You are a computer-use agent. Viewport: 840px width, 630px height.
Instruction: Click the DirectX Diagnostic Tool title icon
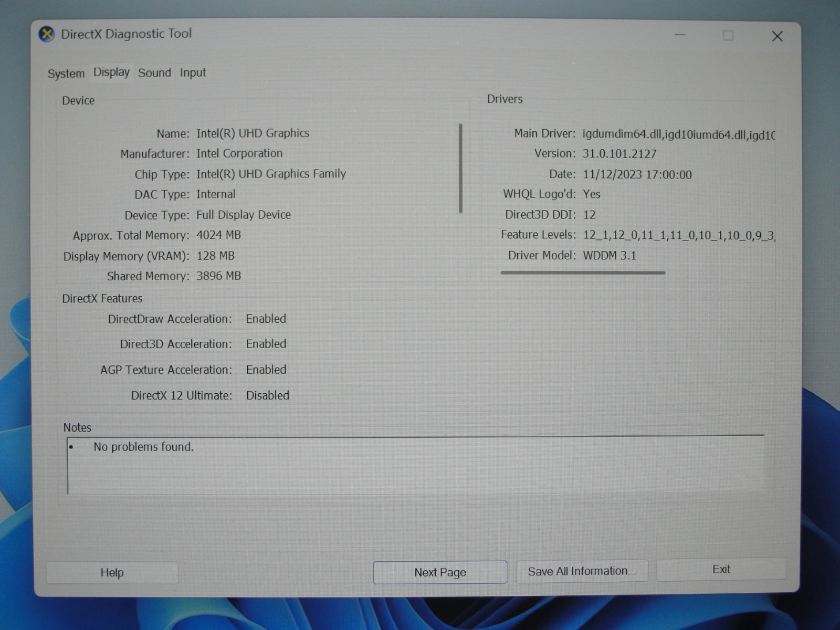point(47,35)
